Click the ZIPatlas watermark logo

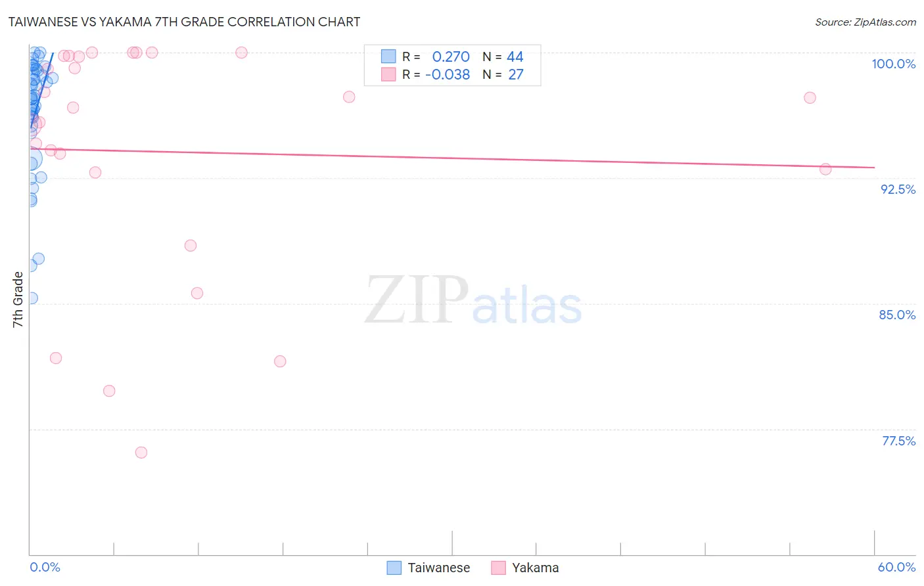[473, 301]
